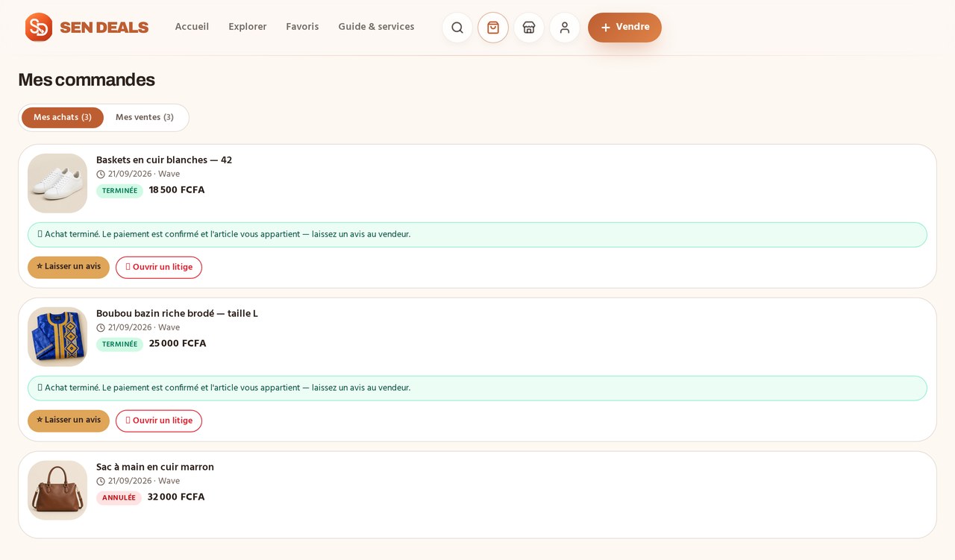
Task: Open a dispute for Baskets en cuir blanches
Action: [x=159, y=267]
